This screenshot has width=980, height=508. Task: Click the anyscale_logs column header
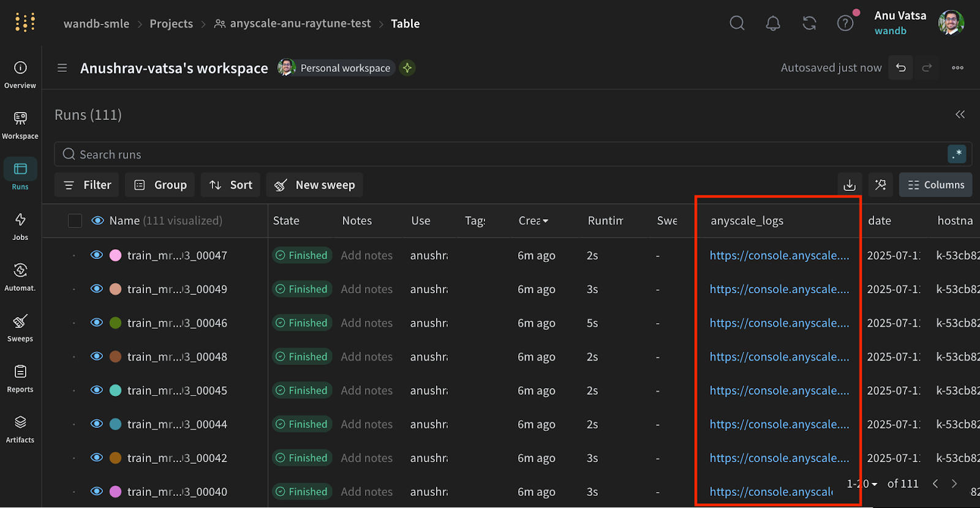pos(747,220)
